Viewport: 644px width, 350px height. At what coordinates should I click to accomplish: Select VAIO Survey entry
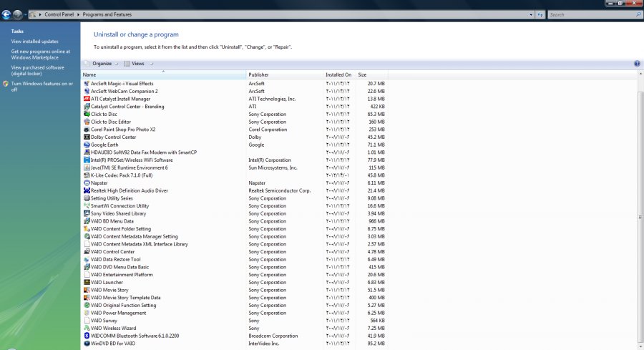234,321
